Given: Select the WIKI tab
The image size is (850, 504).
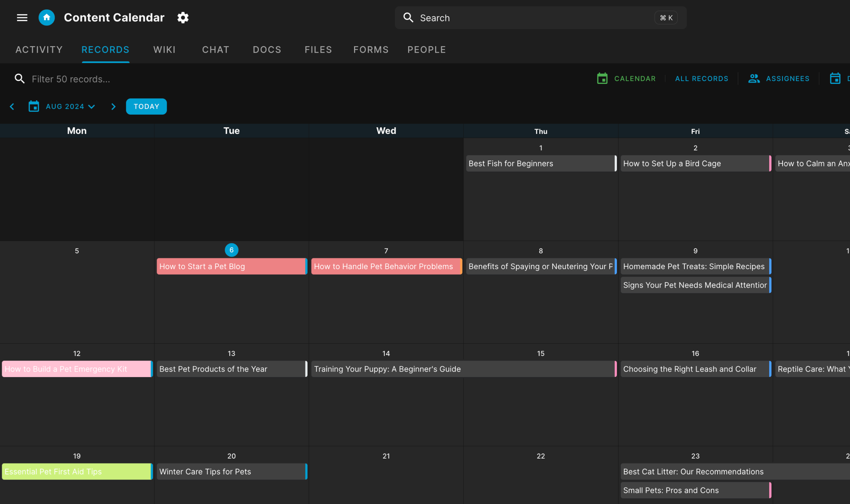Looking at the screenshot, I should [x=164, y=50].
